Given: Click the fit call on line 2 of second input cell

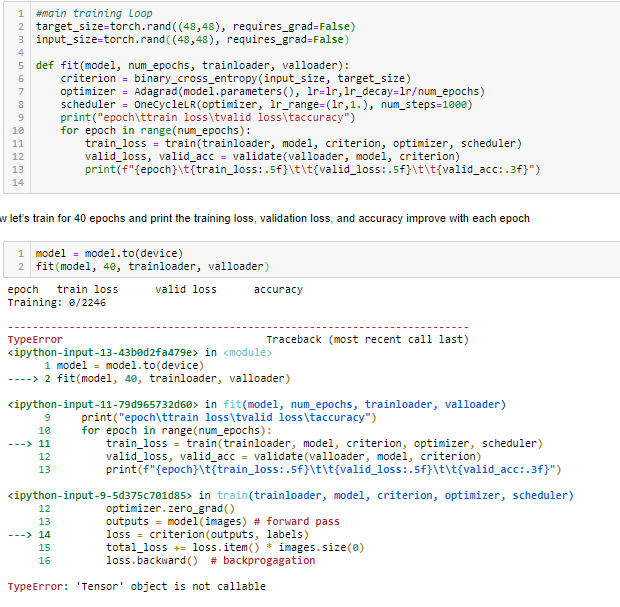Looking at the screenshot, I should tap(152, 266).
